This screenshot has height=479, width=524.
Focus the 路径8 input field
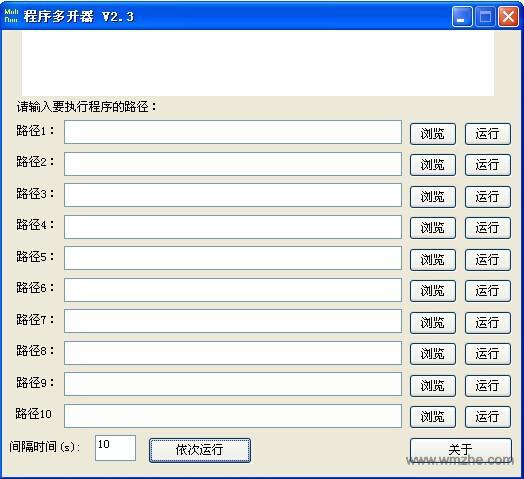[233, 353]
